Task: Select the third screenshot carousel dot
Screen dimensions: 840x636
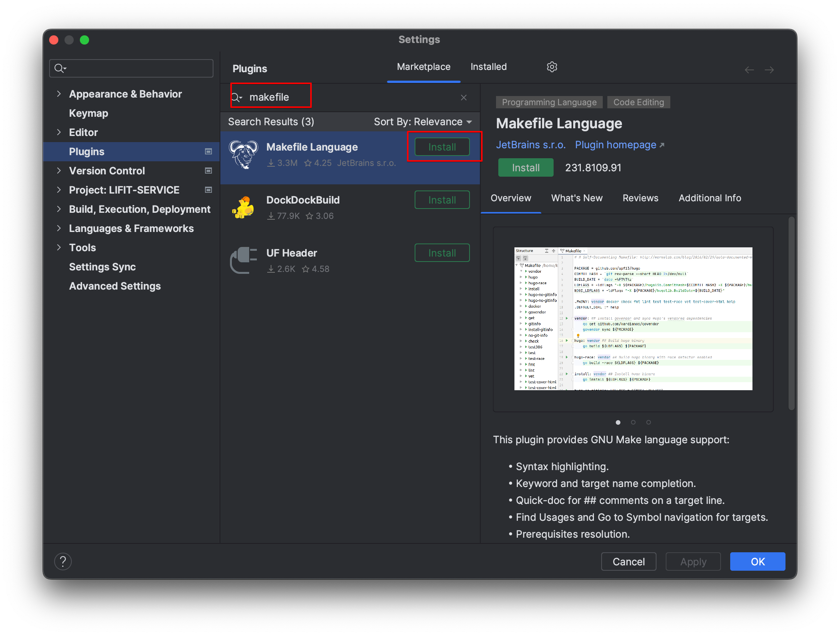Action: coord(648,422)
